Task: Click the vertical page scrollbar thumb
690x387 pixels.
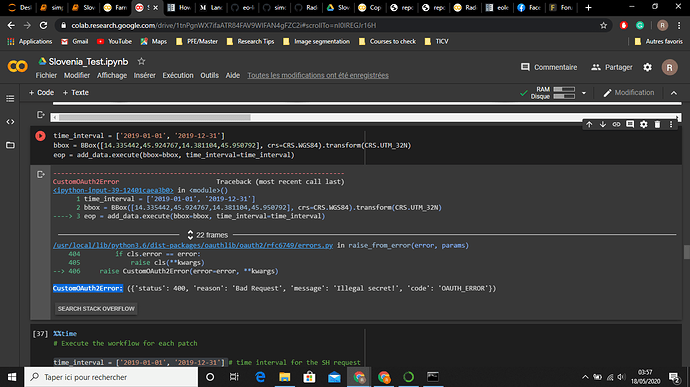Action: pos(686,252)
